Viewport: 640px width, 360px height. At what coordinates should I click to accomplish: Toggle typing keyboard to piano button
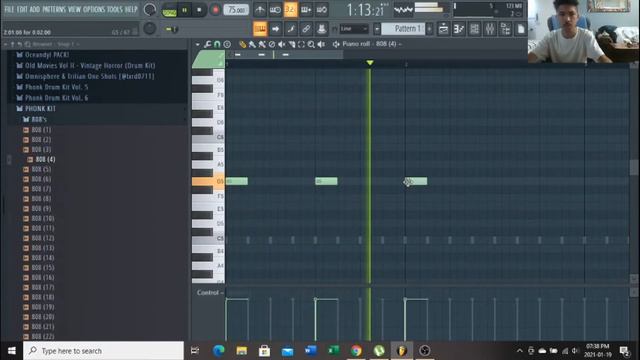coord(260,29)
